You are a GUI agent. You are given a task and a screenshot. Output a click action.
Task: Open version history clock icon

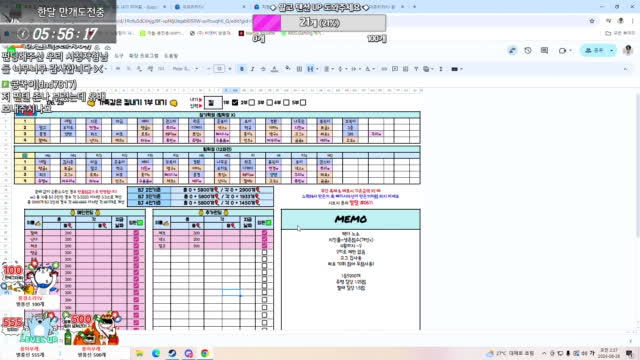pyautogui.click(x=528, y=51)
